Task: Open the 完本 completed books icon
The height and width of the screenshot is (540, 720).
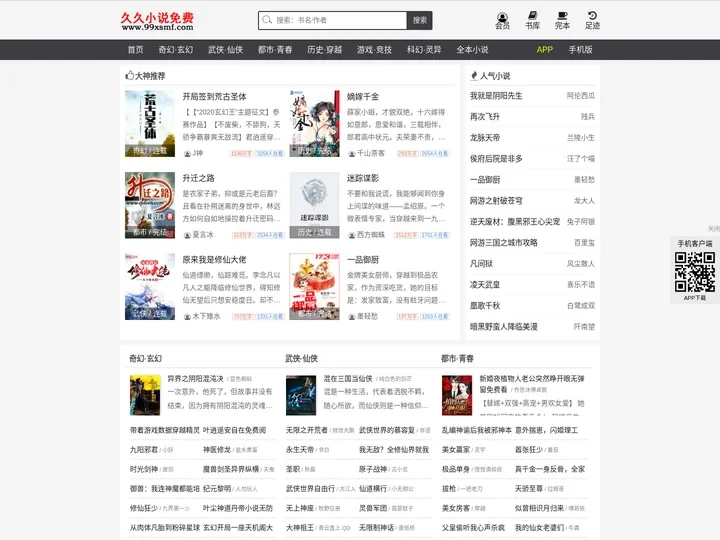Action: tap(562, 21)
